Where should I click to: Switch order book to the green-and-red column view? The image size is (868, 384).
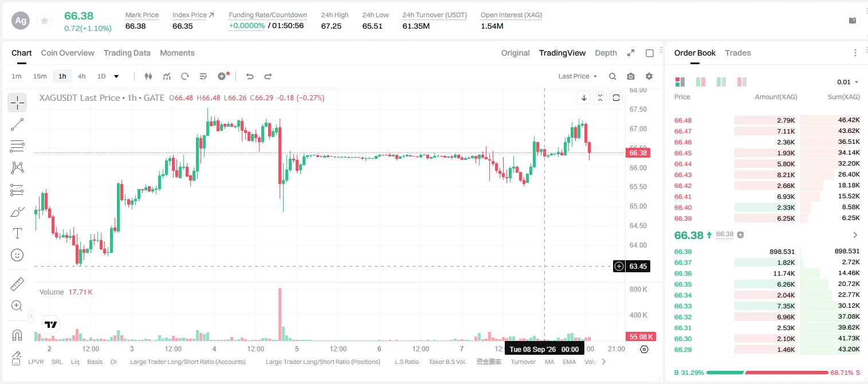click(700, 82)
